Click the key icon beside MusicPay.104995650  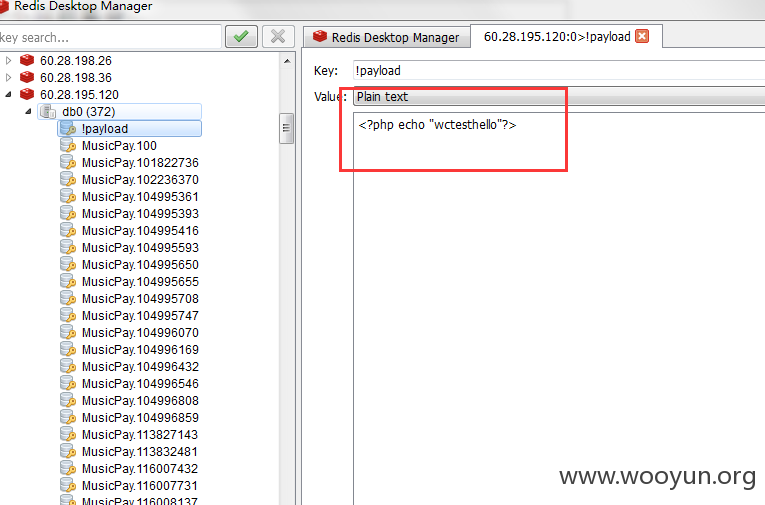68,264
